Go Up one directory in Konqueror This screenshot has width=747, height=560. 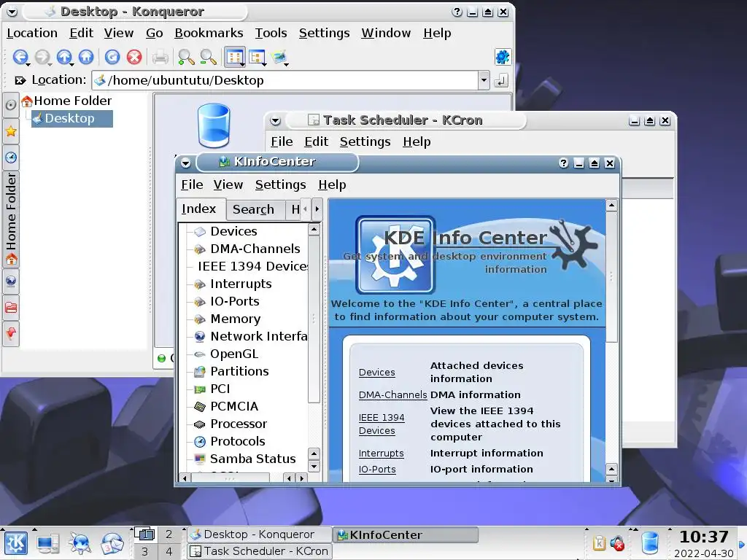[64, 57]
